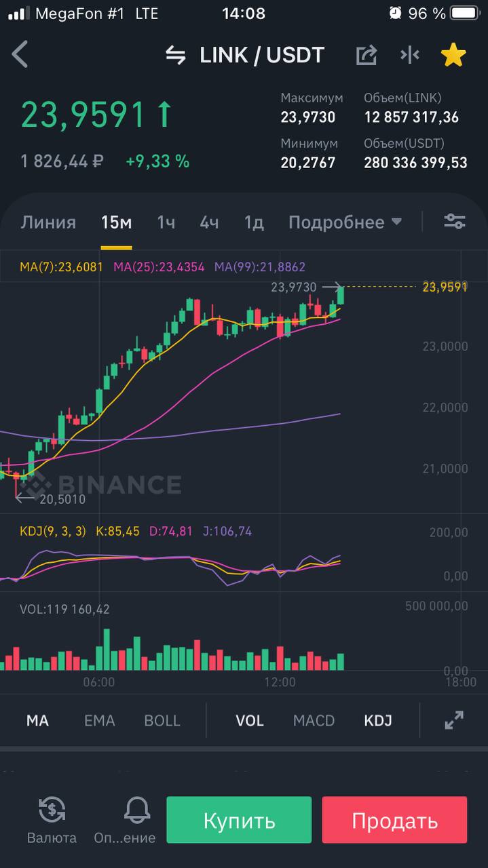Viewport: 488px width, 868px height.
Task: Open chart settings sliders icon
Action: point(455,221)
